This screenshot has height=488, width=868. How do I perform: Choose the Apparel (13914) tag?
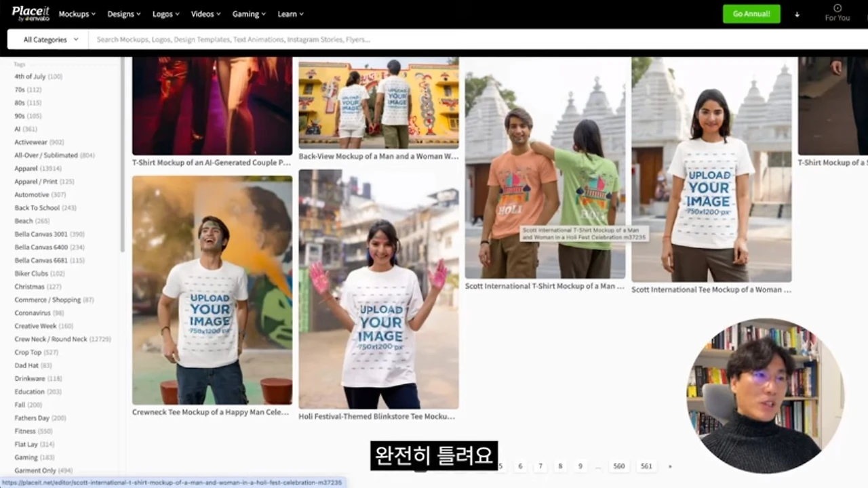click(38, 168)
